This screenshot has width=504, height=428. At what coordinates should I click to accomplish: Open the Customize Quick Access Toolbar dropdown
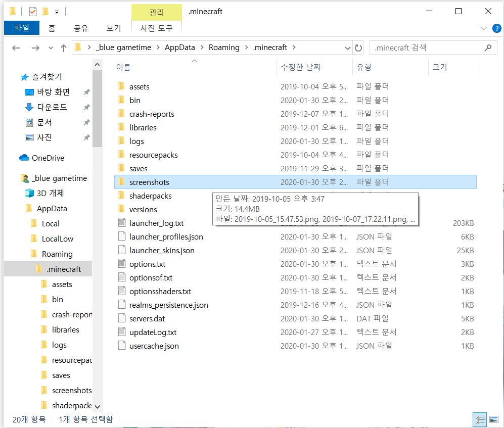click(57, 12)
